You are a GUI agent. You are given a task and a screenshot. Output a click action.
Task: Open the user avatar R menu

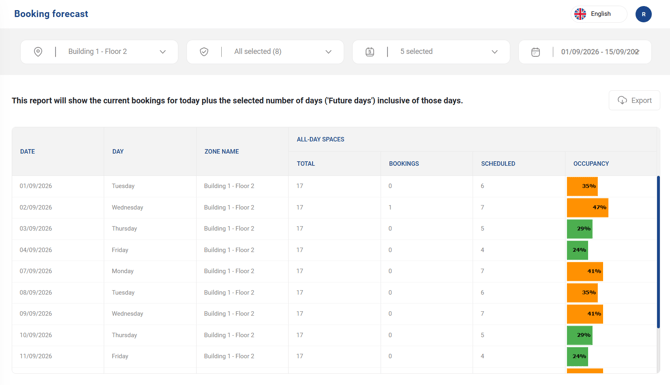coord(643,14)
